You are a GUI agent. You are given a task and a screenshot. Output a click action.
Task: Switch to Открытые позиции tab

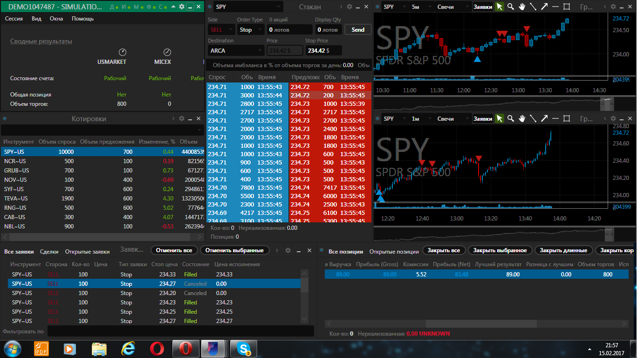pos(394,251)
